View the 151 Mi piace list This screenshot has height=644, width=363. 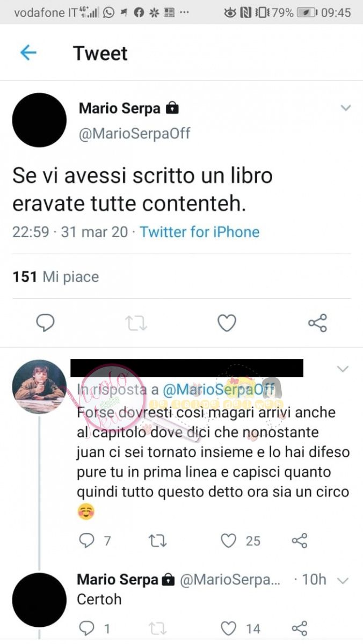coord(56,277)
